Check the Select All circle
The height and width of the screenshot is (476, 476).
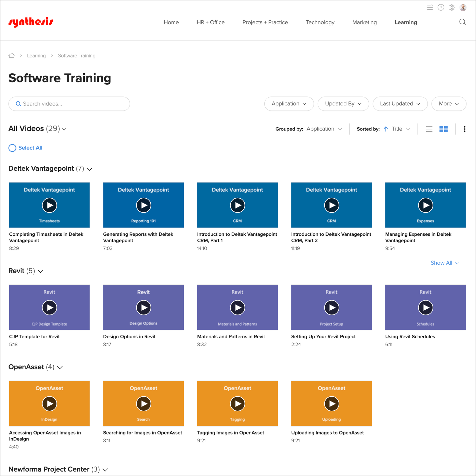click(x=12, y=148)
